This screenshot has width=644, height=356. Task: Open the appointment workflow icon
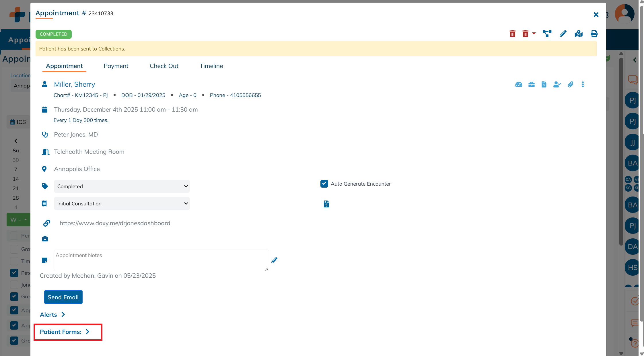(547, 34)
